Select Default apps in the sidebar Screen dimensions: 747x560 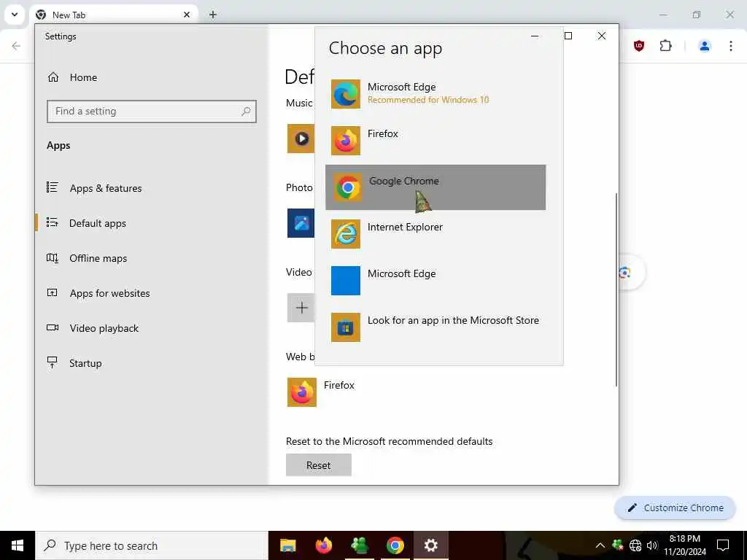click(x=152, y=223)
